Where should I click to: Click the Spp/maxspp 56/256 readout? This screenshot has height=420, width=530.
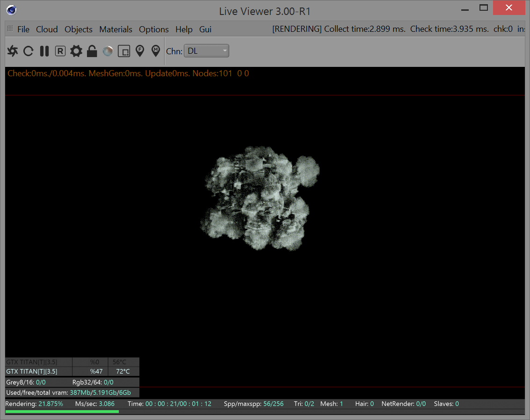(x=254, y=404)
